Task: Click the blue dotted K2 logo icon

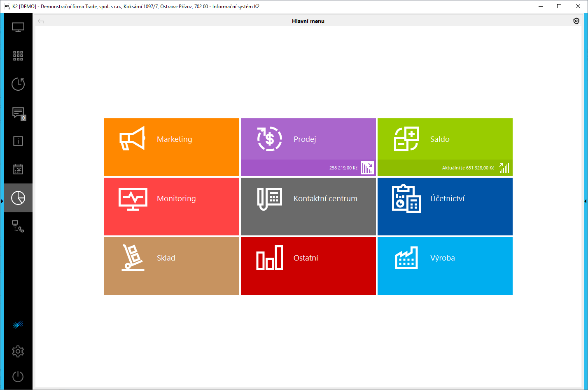Action: click(x=18, y=325)
